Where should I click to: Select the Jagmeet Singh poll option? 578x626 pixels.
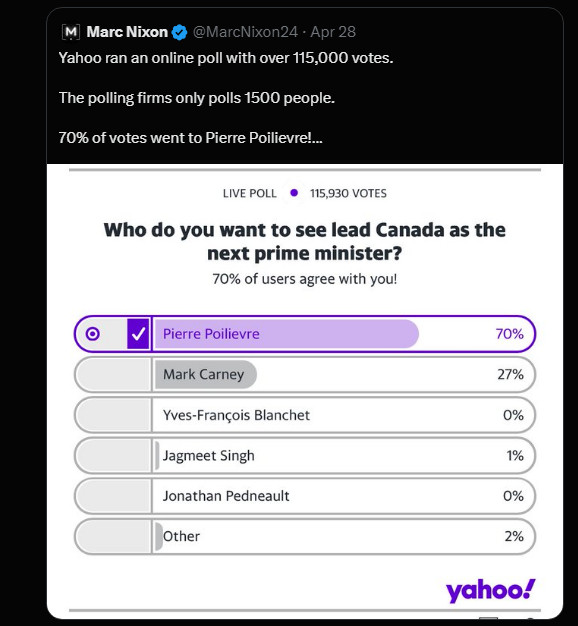point(305,456)
